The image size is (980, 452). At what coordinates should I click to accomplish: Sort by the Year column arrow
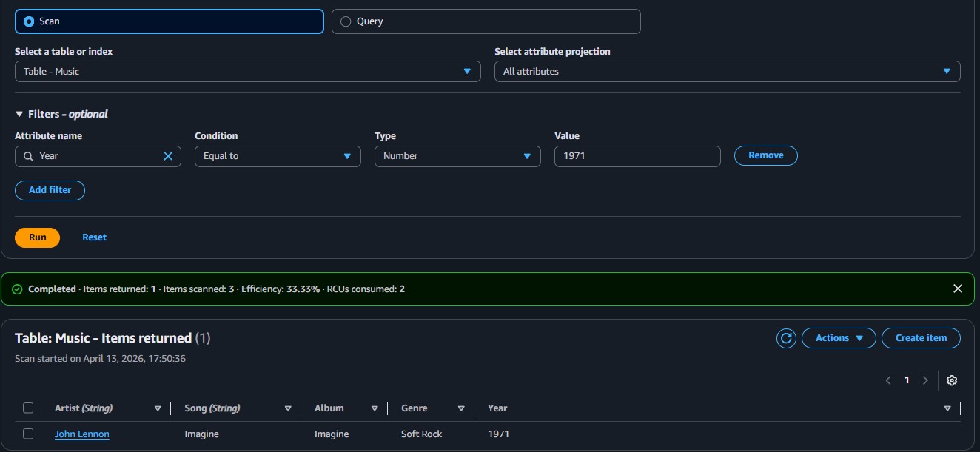click(947, 408)
